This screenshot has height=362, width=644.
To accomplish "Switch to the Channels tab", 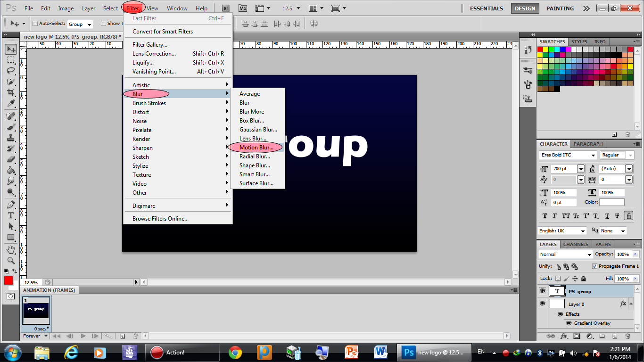I will (575, 244).
